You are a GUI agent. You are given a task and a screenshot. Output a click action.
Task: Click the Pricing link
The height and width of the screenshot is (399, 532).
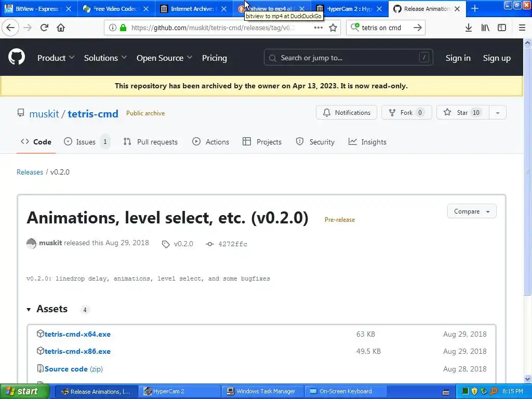point(215,58)
